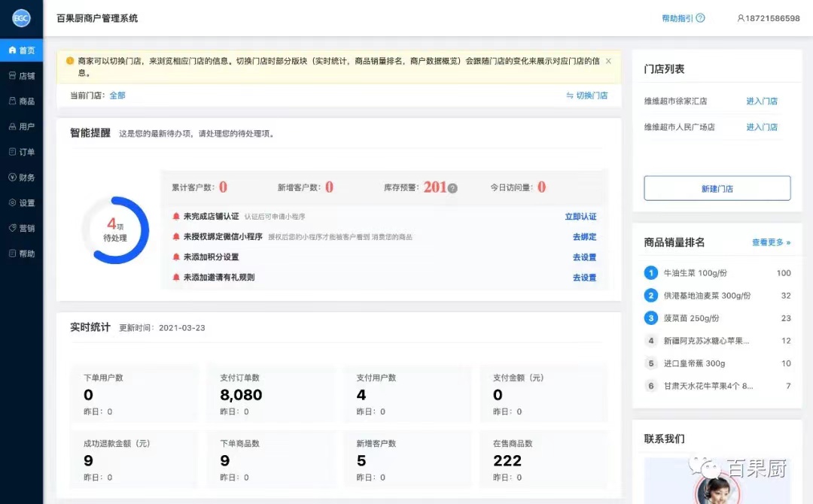This screenshot has height=504, width=813.
Task: Click the 全部 current store link
Action: tap(117, 96)
